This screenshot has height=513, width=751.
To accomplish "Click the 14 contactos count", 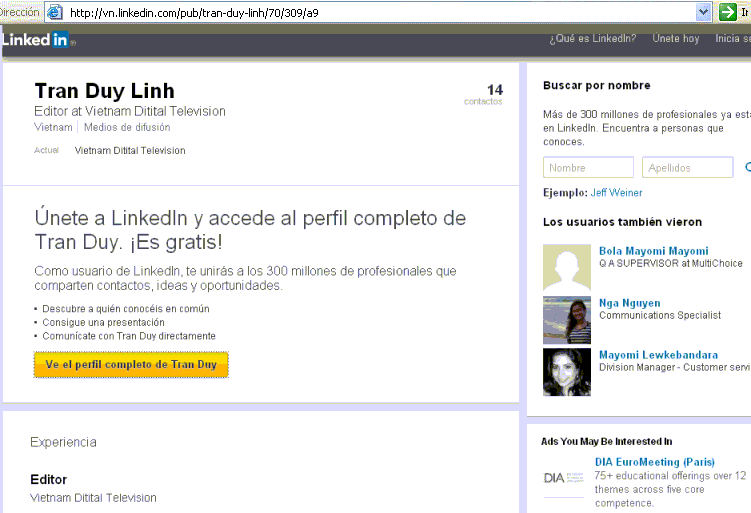I will tap(483, 94).
